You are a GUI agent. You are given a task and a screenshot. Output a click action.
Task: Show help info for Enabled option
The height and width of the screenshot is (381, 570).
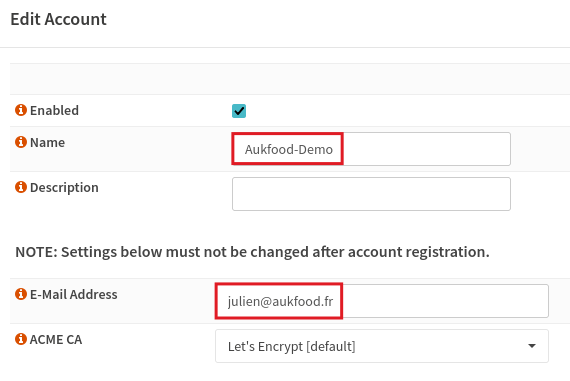click(21, 110)
